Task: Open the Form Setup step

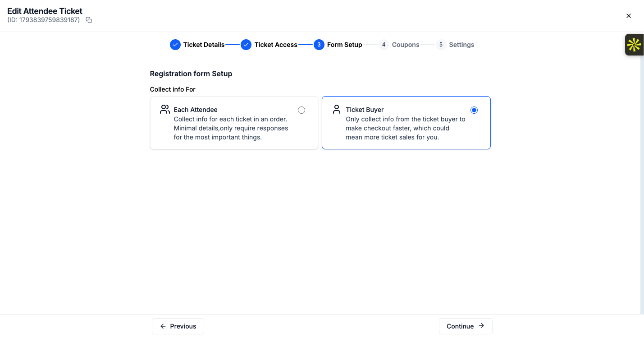Action: click(x=338, y=45)
